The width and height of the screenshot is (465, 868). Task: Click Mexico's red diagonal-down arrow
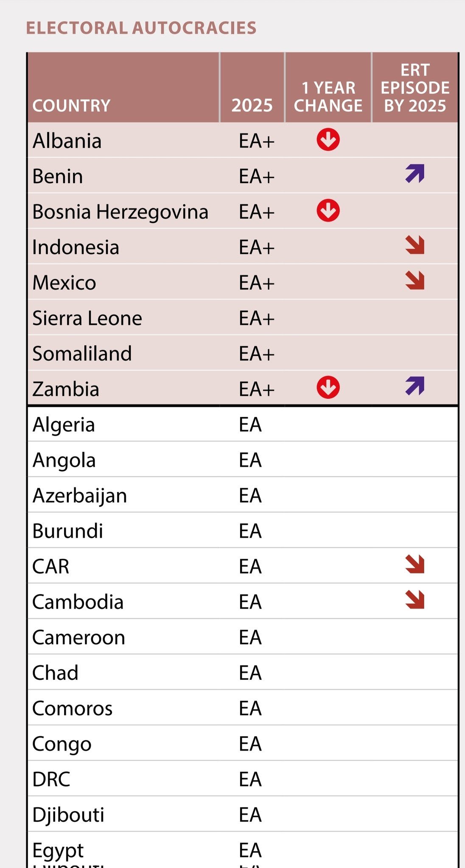(x=415, y=280)
